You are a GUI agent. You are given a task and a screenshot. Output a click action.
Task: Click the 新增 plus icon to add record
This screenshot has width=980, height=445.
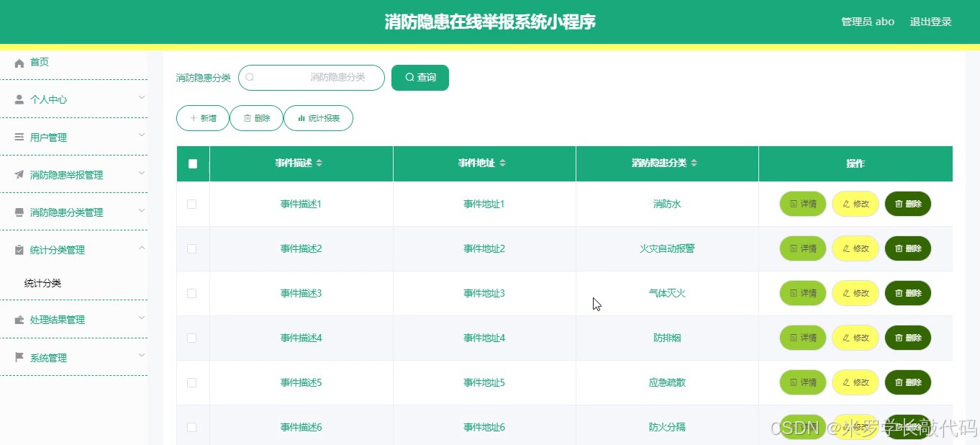[x=192, y=117]
